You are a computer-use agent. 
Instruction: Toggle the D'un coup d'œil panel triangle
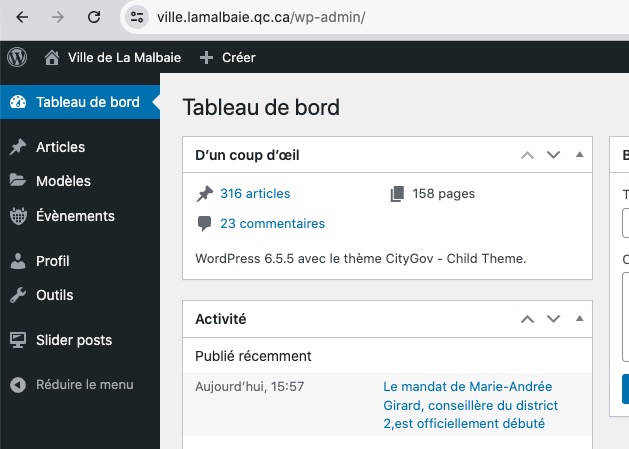(x=579, y=154)
